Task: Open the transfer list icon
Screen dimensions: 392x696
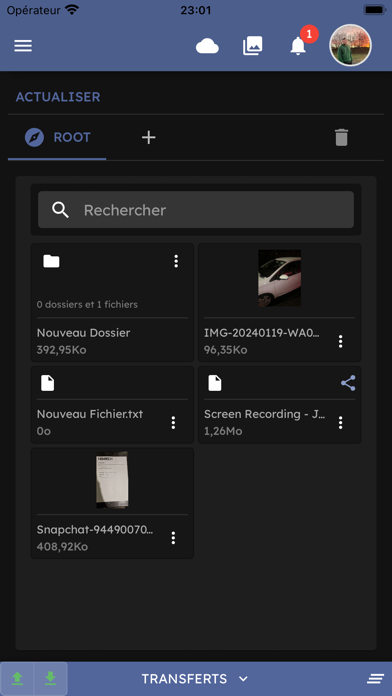Action: [375, 679]
